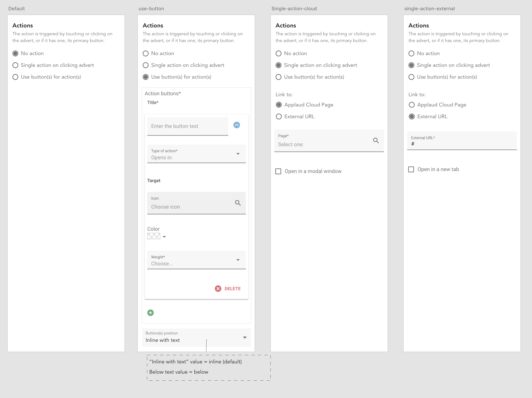Click the search icon in Icon field

[x=238, y=203]
